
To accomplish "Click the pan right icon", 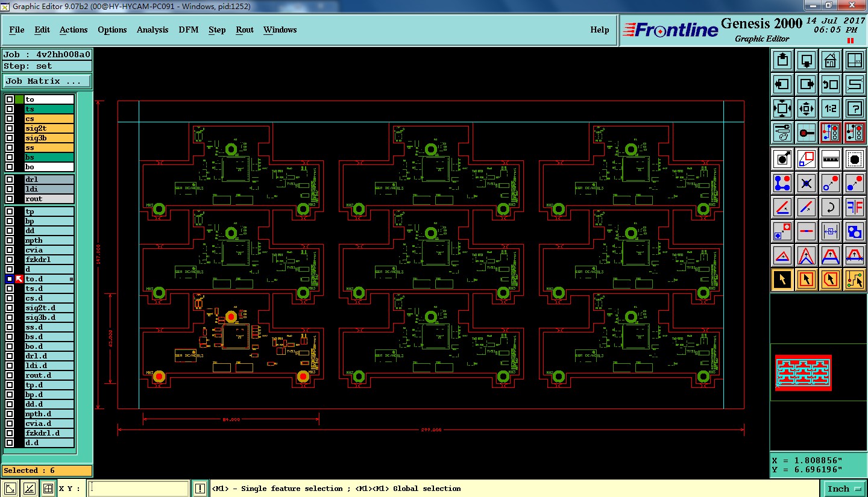I will pyautogui.click(x=807, y=84).
